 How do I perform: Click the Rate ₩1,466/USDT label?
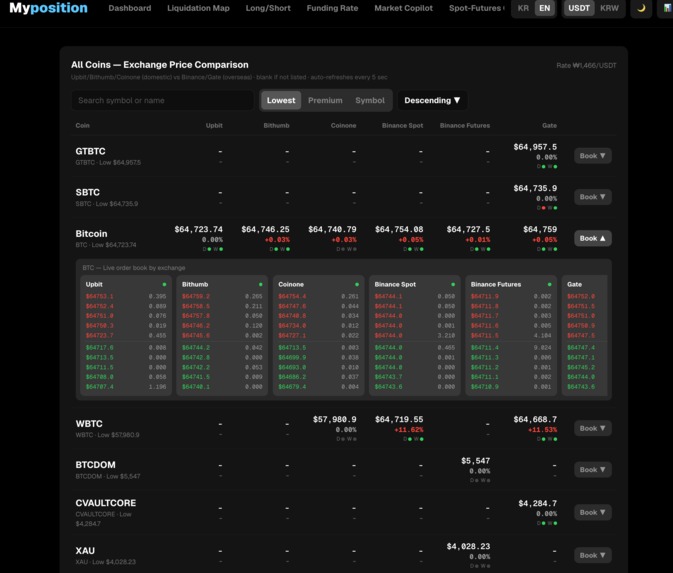tap(586, 66)
